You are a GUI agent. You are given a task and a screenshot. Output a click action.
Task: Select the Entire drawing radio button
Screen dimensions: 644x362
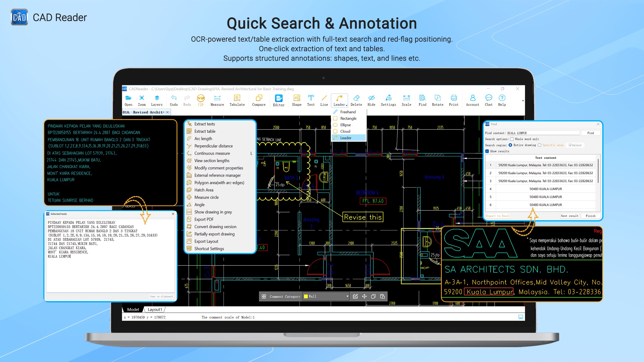pos(510,145)
